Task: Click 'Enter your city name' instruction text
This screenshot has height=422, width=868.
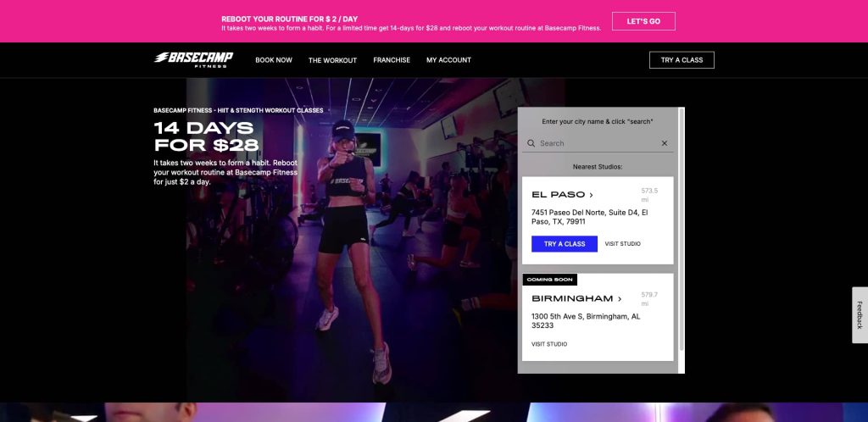Action: coord(598,122)
